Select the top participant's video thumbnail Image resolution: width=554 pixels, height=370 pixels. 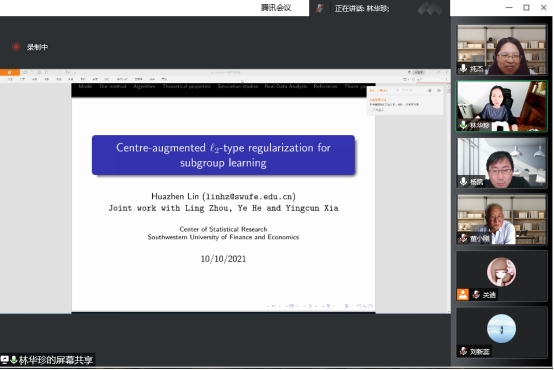(501, 49)
